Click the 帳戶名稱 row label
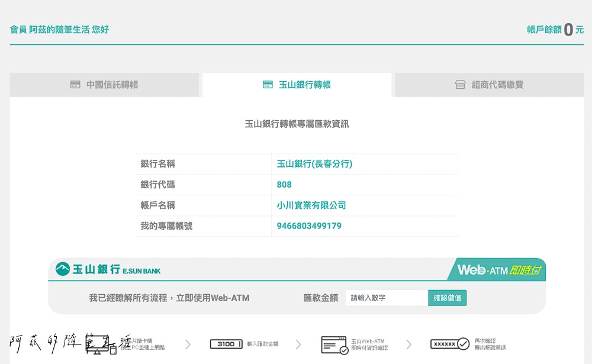The width and height of the screenshot is (592, 364). click(158, 205)
